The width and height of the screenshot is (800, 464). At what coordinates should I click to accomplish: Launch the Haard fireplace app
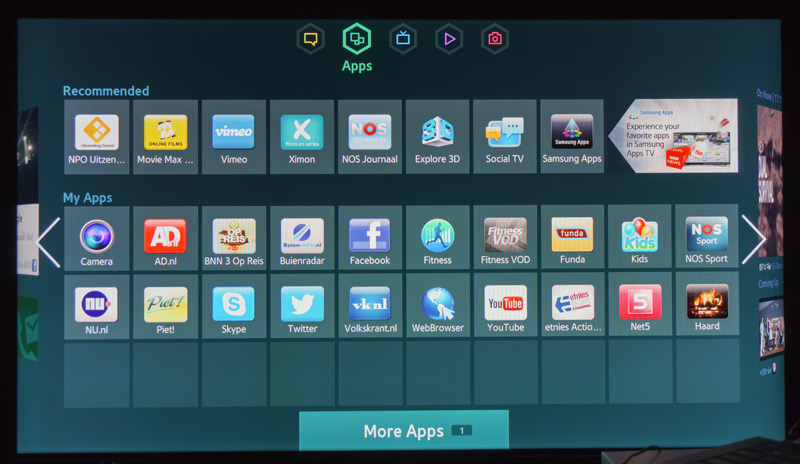[707, 303]
